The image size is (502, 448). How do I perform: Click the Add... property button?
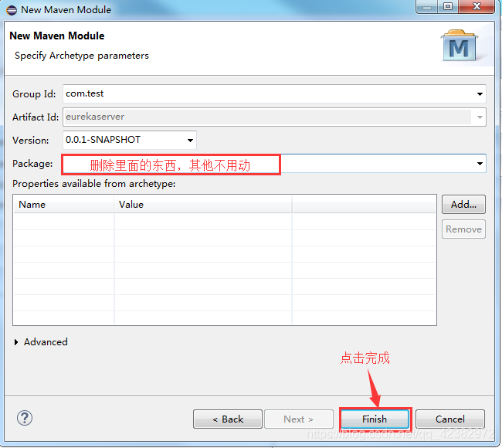pos(463,205)
